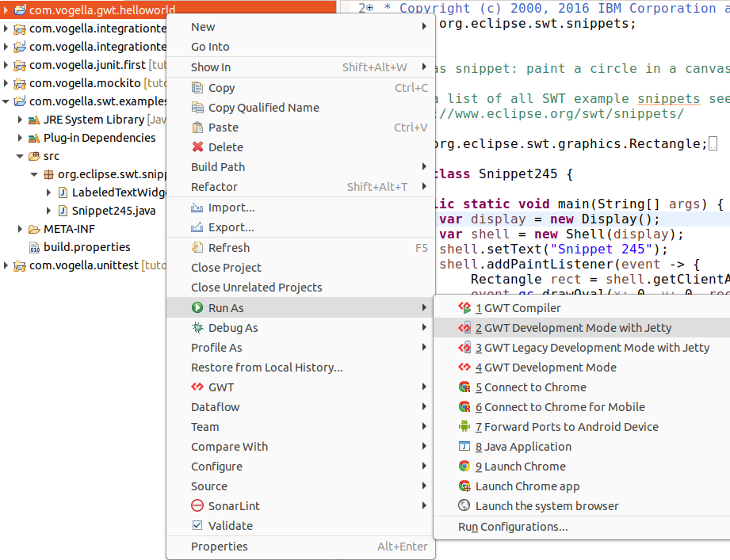The width and height of the screenshot is (730, 560).
Task: Select Close Project
Action: pos(300,268)
